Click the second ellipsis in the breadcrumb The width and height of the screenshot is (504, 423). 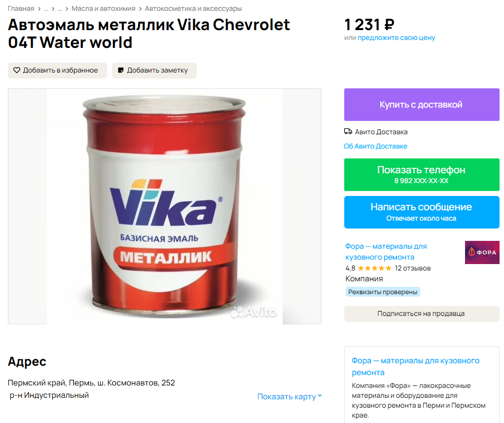click(x=60, y=9)
